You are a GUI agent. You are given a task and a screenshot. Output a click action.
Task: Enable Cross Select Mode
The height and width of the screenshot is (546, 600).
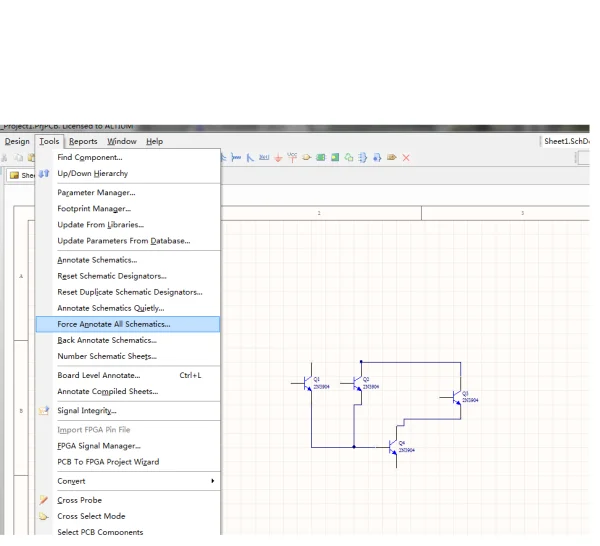[x=128, y=516]
